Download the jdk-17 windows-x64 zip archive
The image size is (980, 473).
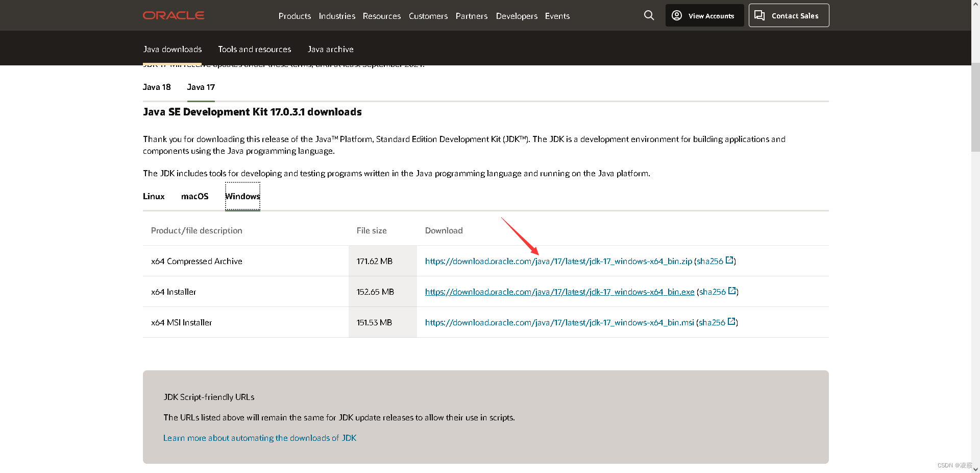pyautogui.click(x=558, y=261)
